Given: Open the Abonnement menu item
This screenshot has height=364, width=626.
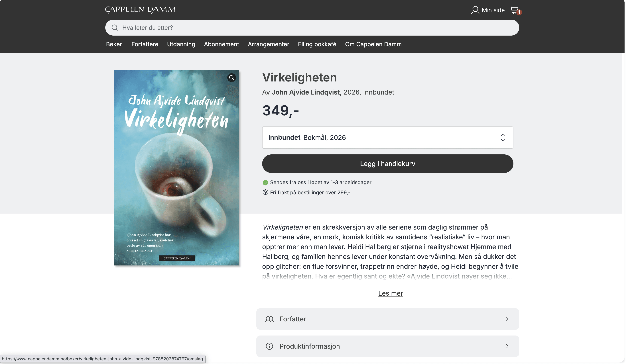Looking at the screenshot, I should point(221,44).
